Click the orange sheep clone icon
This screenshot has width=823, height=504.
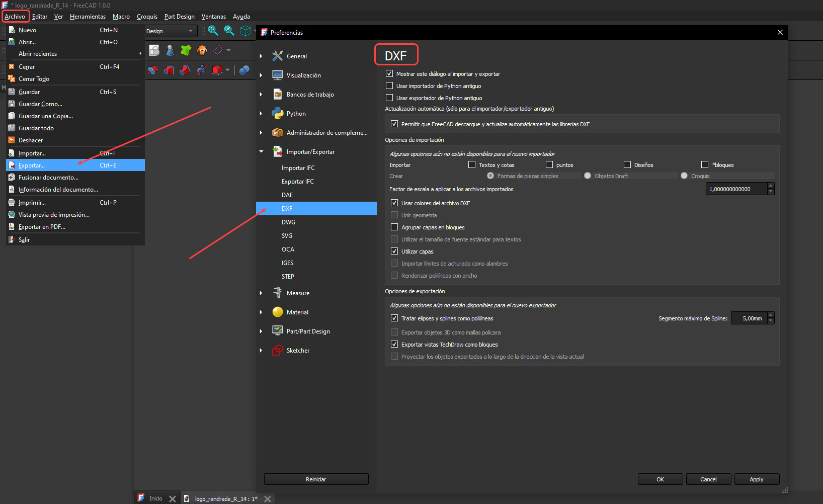coord(202,50)
